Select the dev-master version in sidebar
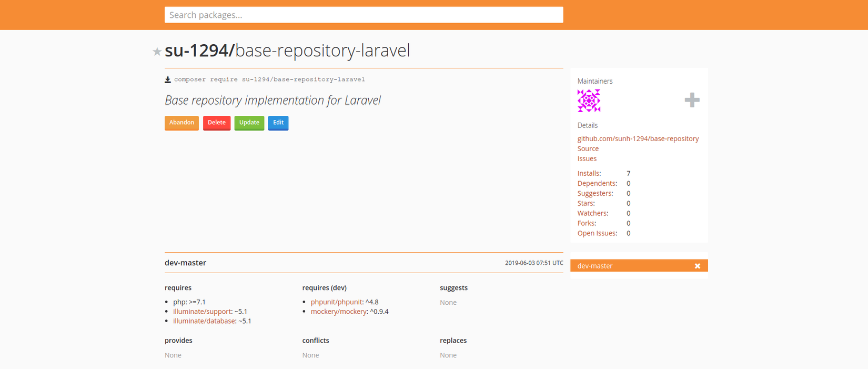 (x=639, y=266)
